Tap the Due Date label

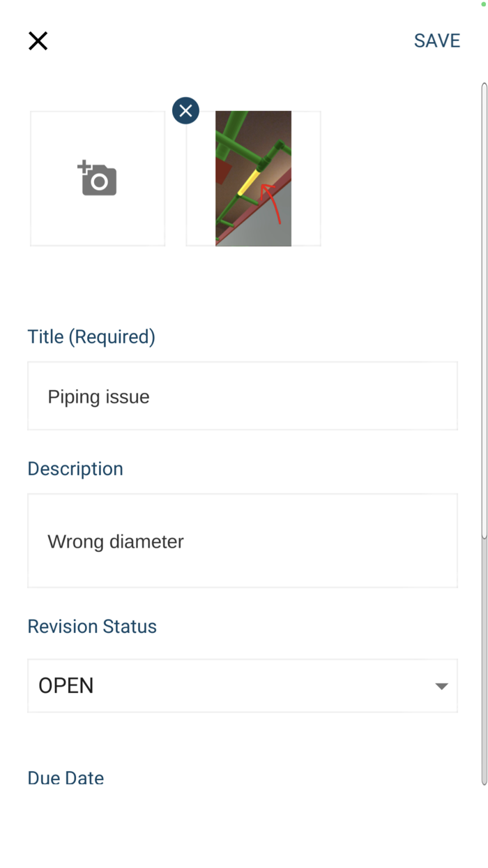(66, 778)
